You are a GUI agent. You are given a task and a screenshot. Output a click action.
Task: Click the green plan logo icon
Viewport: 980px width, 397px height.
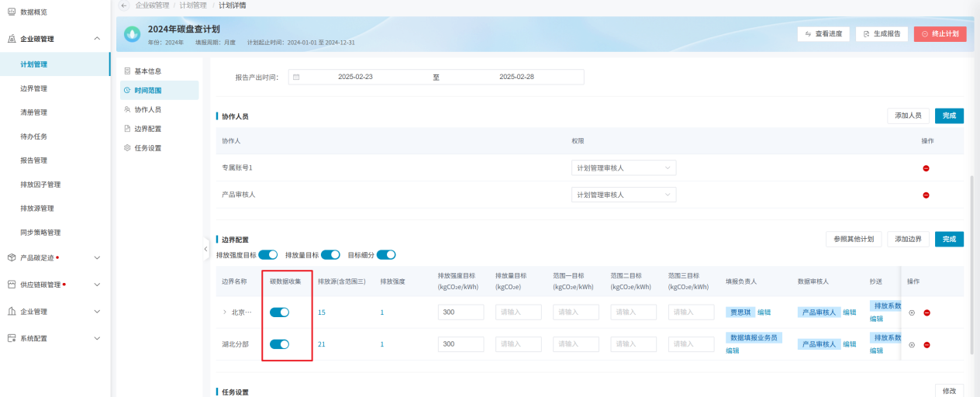(133, 34)
